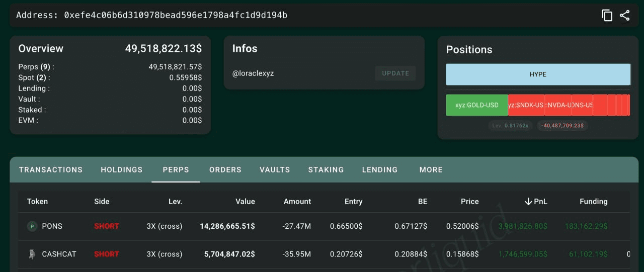Image resolution: width=644 pixels, height=272 pixels.
Task: Click the address text 0xefe4c06b6d31...
Action: click(176, 15)
